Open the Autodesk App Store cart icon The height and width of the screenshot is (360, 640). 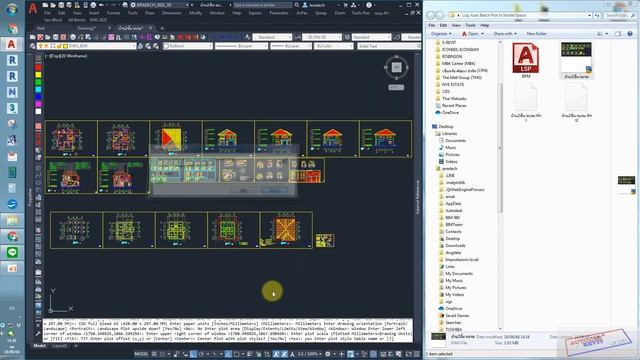[x=345, y=5]
